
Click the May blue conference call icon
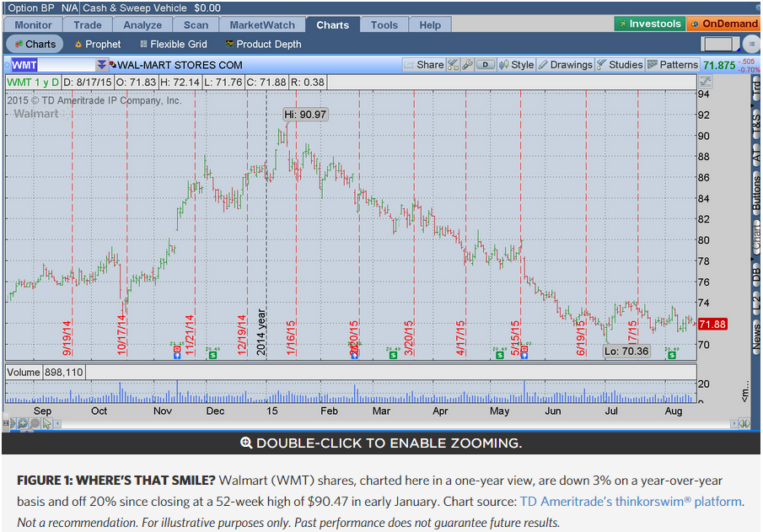coord(524,356)
